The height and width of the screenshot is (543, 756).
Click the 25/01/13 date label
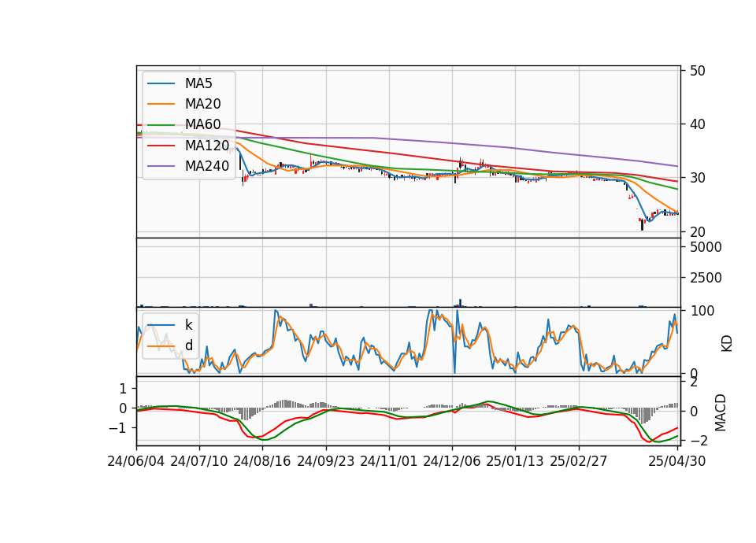[x=515, y=461]
